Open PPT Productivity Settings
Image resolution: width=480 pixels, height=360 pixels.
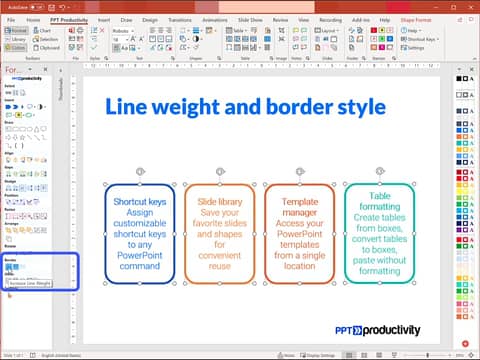pos(412,48)
